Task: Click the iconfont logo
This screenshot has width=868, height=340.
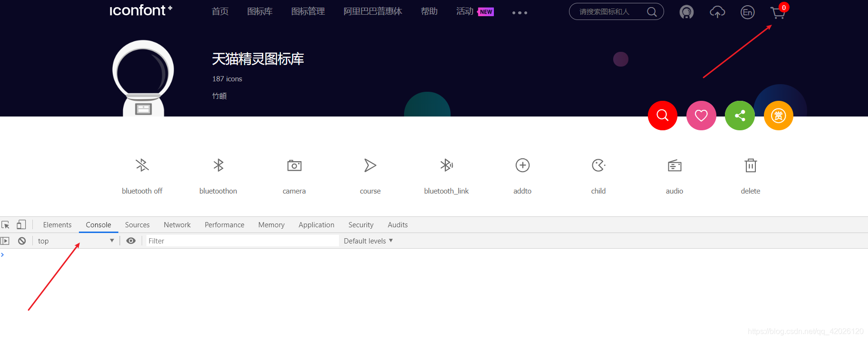Action: [x=141, y=10]
